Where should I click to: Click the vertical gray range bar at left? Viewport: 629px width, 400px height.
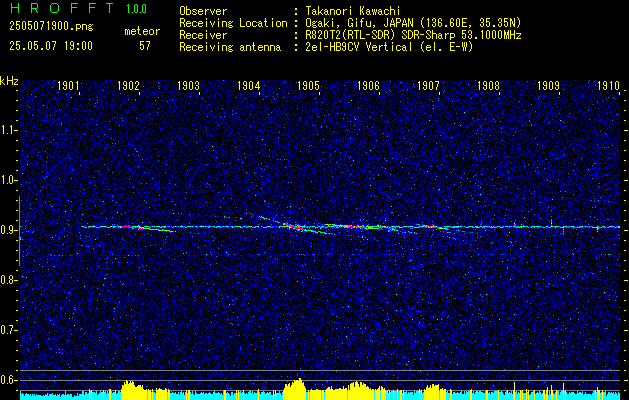click(x=19, y=231)
